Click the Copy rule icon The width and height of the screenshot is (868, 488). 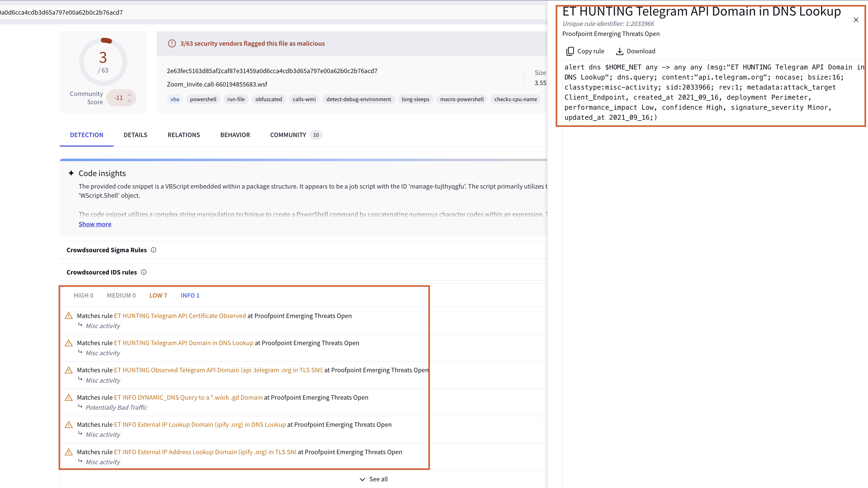570,51
